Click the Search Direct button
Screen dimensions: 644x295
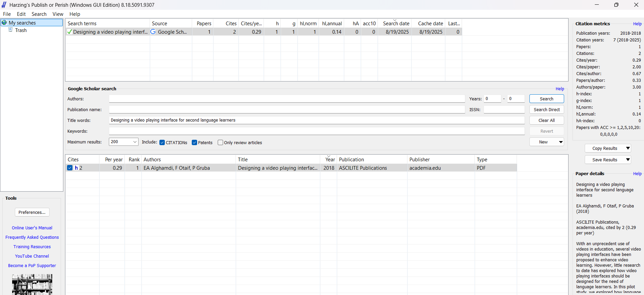pyautogui.click(x=547, y=109)
